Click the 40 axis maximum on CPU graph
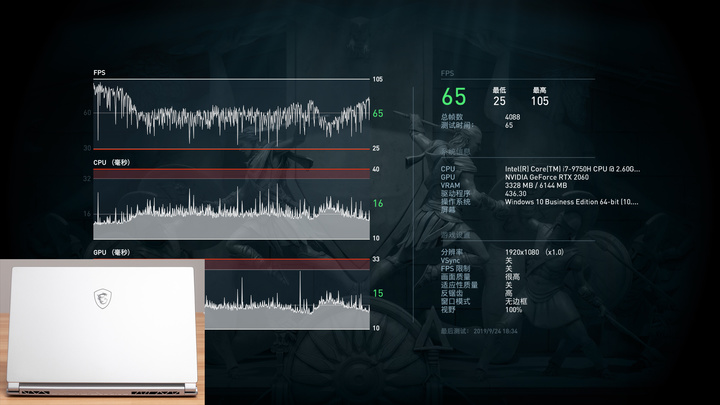Viewport: 720px width, 405px height. click(x=376, y=169)
